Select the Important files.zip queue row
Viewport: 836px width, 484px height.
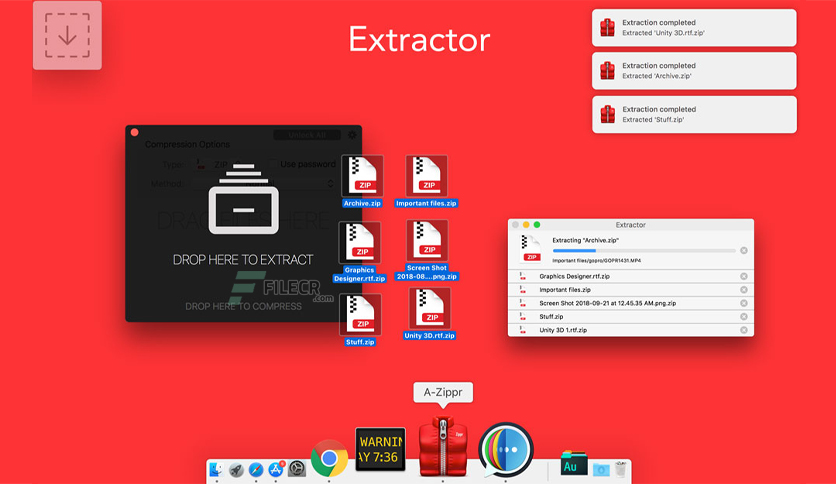click(631, 289)
